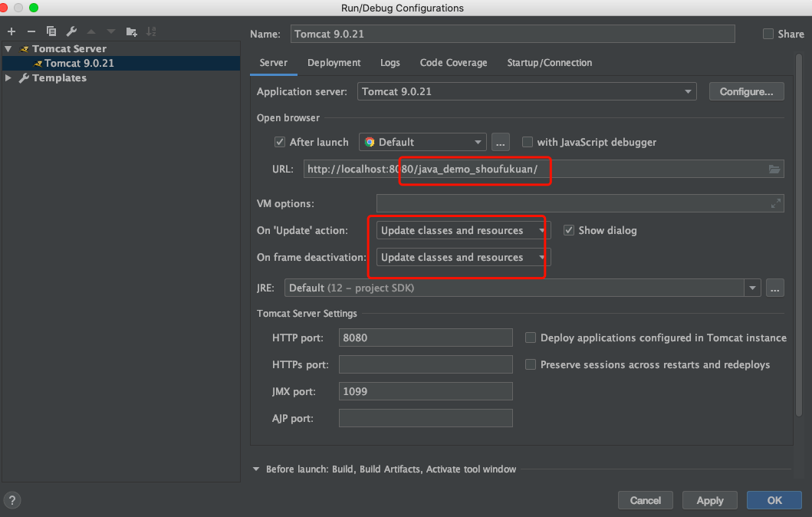Open Application server dropdown
The width and height of the screenshot is (812, 517).
coord(527,92)
